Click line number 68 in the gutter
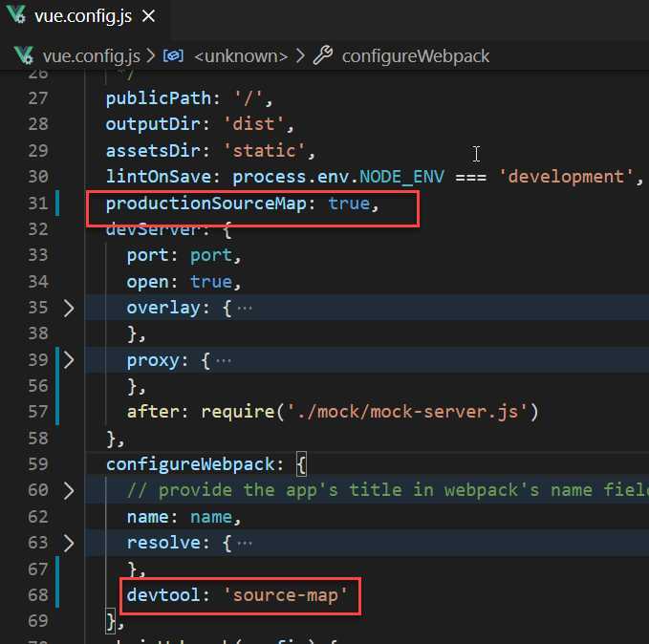 click(38, 595)
